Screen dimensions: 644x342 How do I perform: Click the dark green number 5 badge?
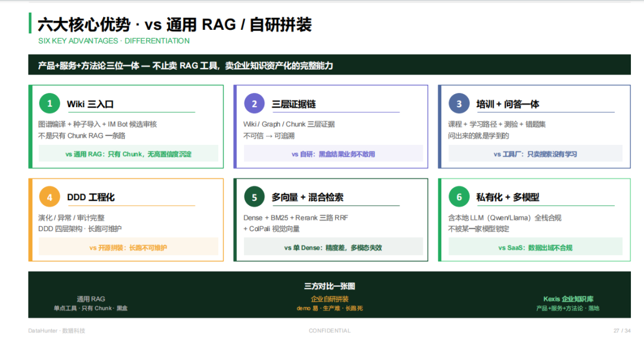[x=254, y=197]
